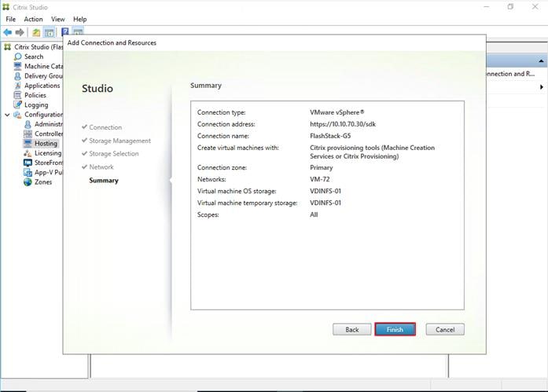This screenshot has height=392, width=548.
Task: Click the Policies tree item label
Action: 35,95
